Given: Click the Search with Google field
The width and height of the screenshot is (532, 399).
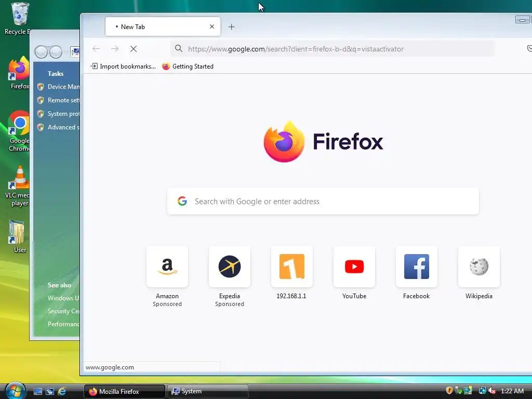Looking at the screenshot, I should (323, 201).
